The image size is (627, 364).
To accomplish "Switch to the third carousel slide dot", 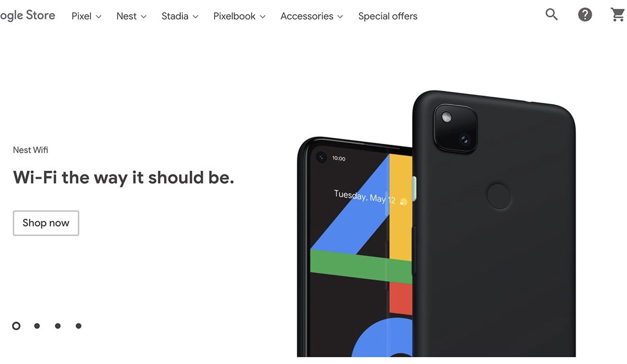I will point(57,326).
